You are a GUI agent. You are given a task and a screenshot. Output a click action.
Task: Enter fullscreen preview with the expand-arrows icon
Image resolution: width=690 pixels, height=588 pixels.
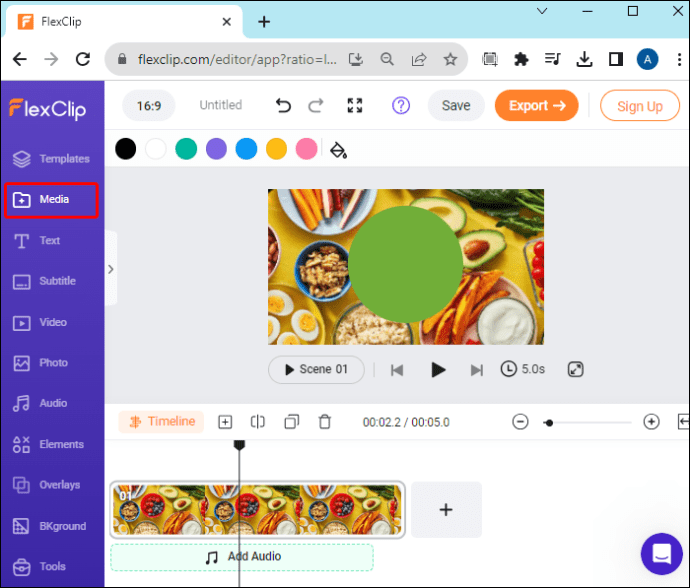coord(355,106)
